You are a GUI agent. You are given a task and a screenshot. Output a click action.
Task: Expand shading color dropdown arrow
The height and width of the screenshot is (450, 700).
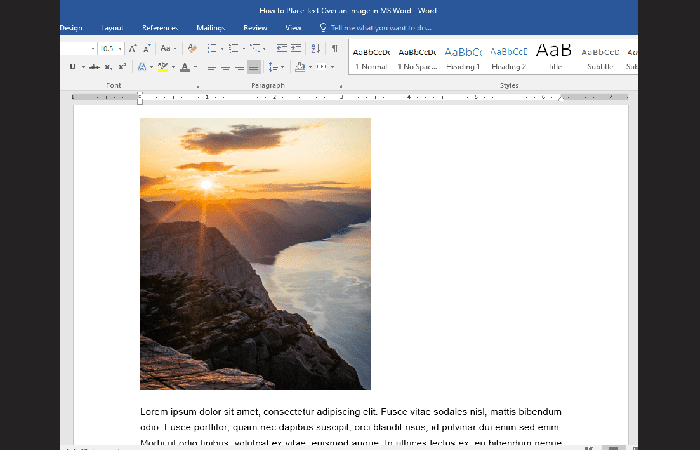(310, 67)
